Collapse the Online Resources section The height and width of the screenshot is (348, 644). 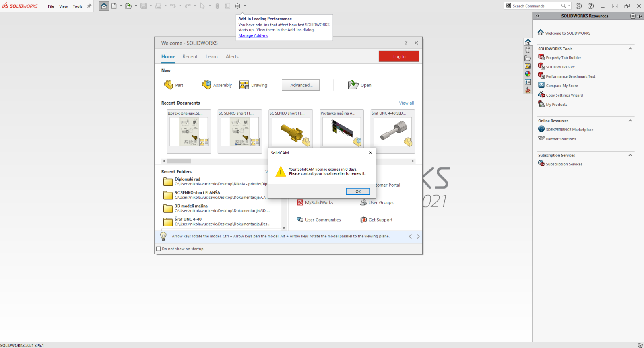[x=630, y=121]
